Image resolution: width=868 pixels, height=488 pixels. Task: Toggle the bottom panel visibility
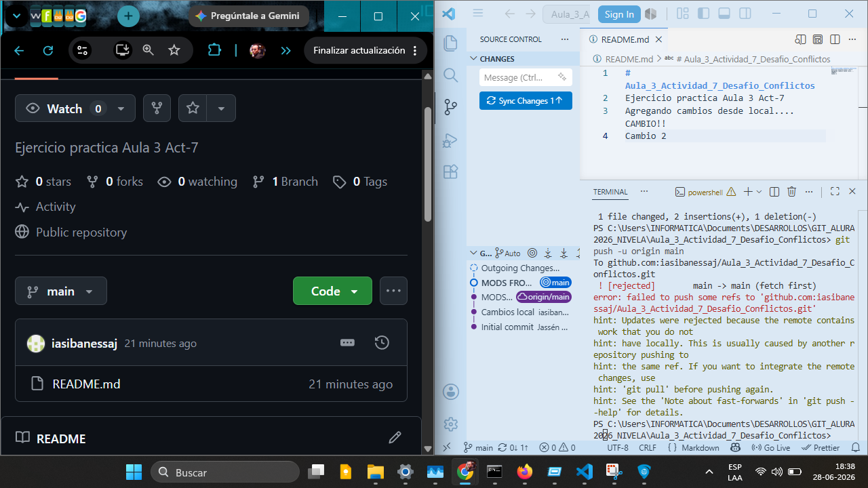tap(724, 14)
